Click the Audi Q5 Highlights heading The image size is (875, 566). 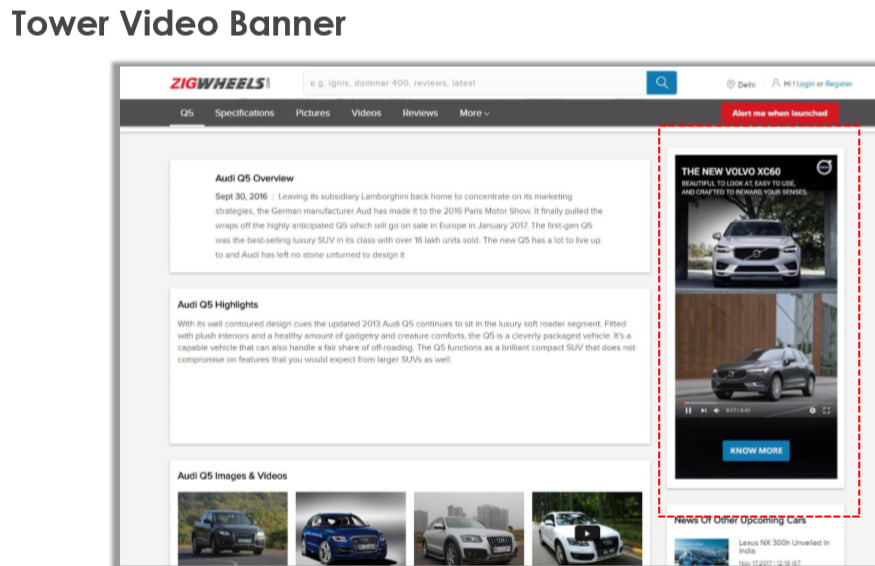[x=218, y=305]
